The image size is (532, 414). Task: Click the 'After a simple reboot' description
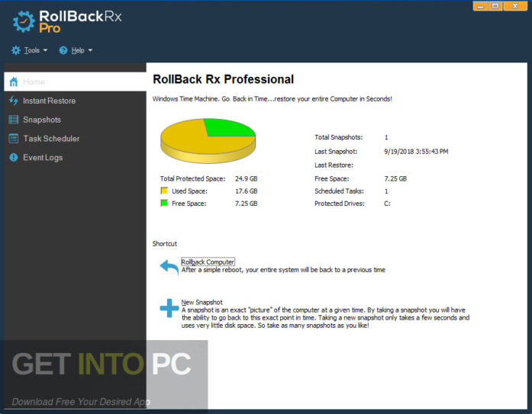[x=283, y=270]
